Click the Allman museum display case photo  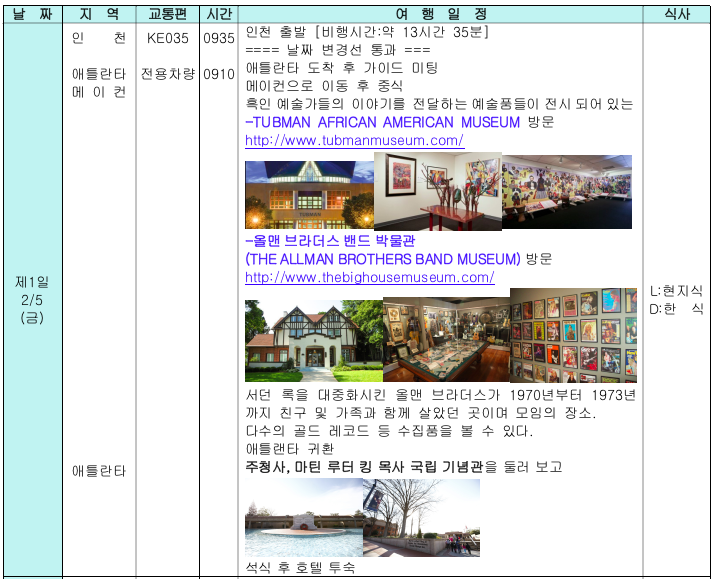(446, 340)
